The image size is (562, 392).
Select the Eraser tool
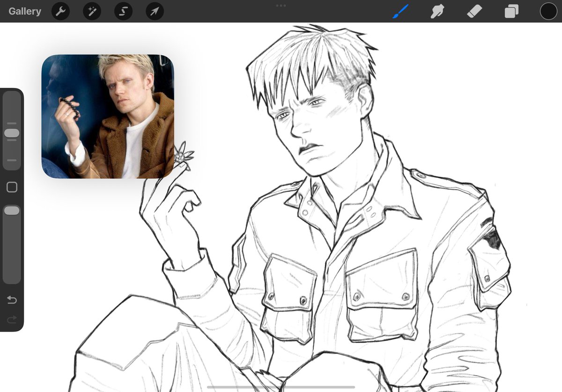click(475, 11)
